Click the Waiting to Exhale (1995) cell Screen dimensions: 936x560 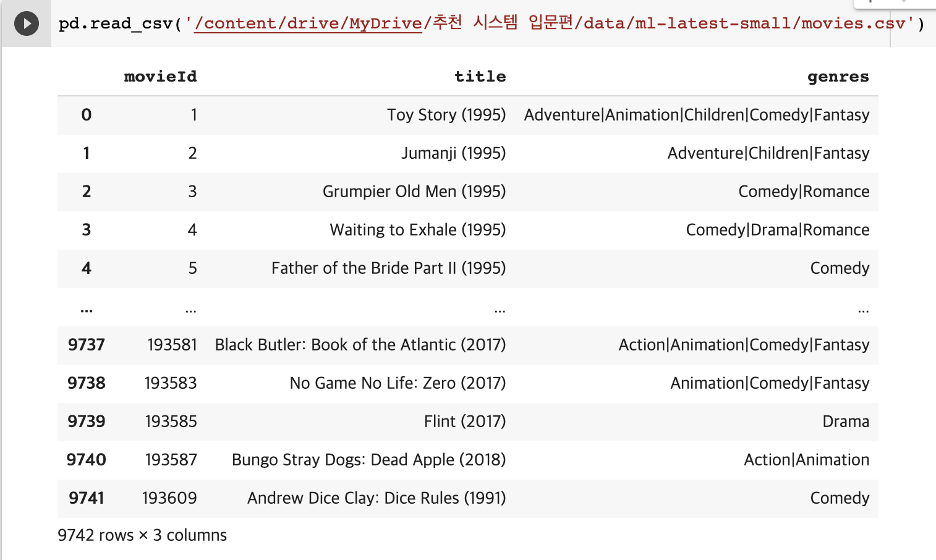click(417, 230)
